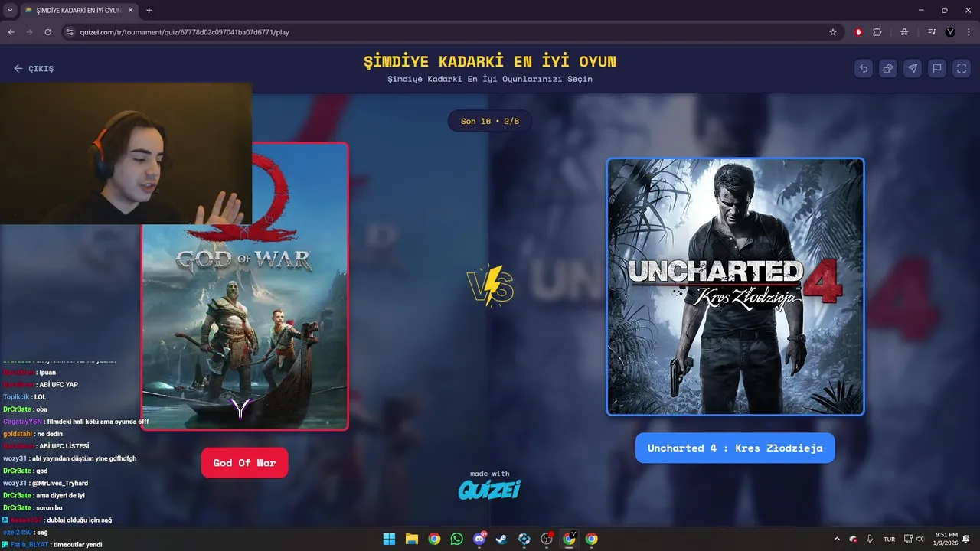Bookmark this page with star icon
Screen dimensions: 980x551
pos(833,32)
